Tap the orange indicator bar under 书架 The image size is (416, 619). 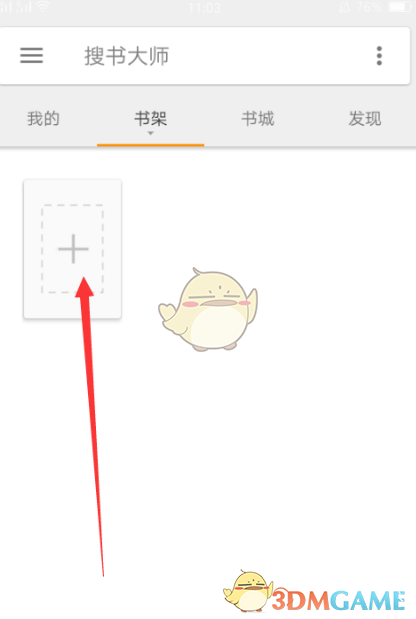click(x=150, y=145)
